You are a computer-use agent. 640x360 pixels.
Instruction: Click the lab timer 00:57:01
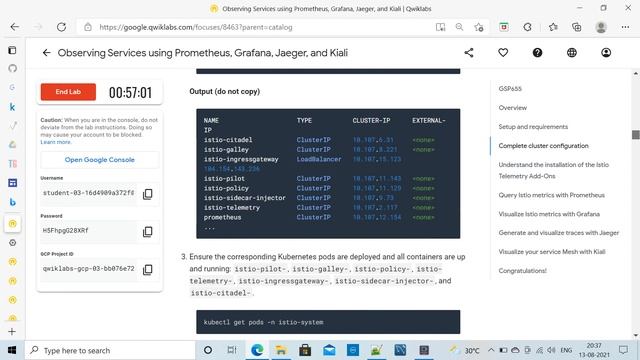(x=130, y=93)
